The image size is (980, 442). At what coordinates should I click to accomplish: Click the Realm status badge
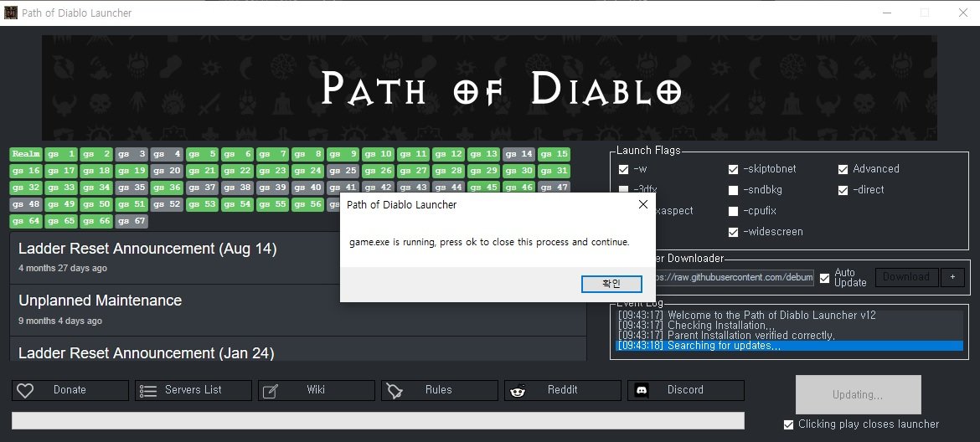pyautogui.click(x=26, y=154)
